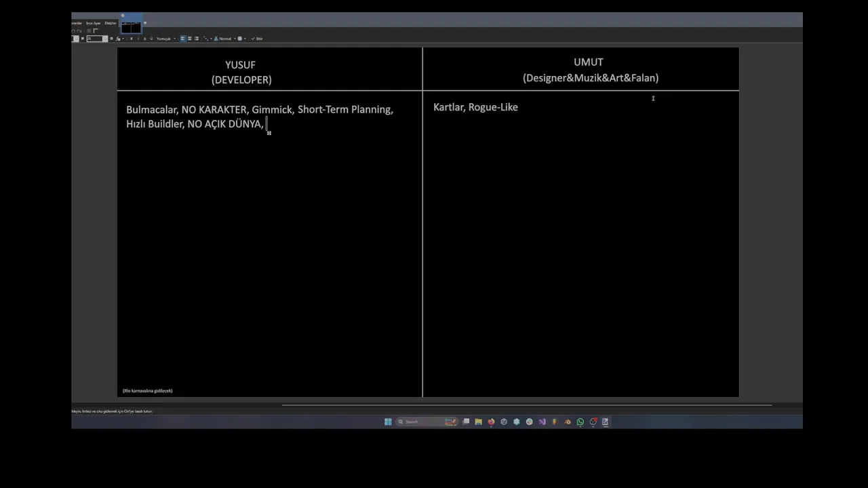The image size is (868, 488).
Task: Align text to the right
Action: point(197,39)
